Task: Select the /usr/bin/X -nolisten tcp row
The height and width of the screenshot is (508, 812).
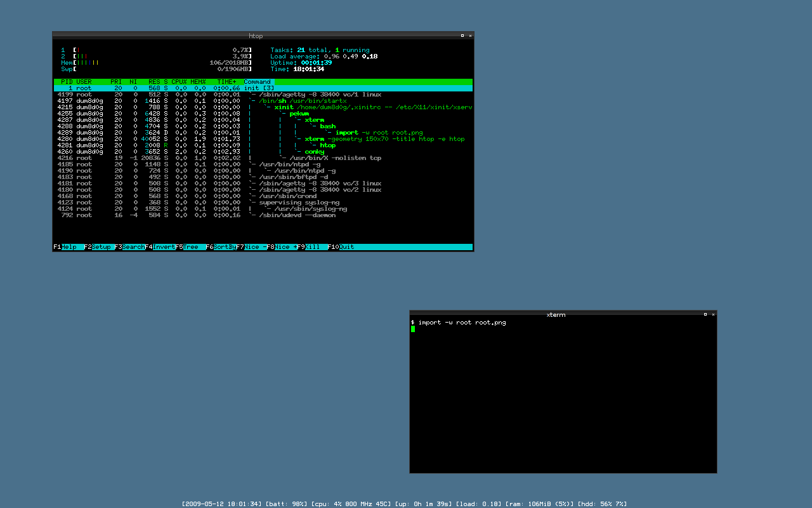Action: (x=263, y=158)
